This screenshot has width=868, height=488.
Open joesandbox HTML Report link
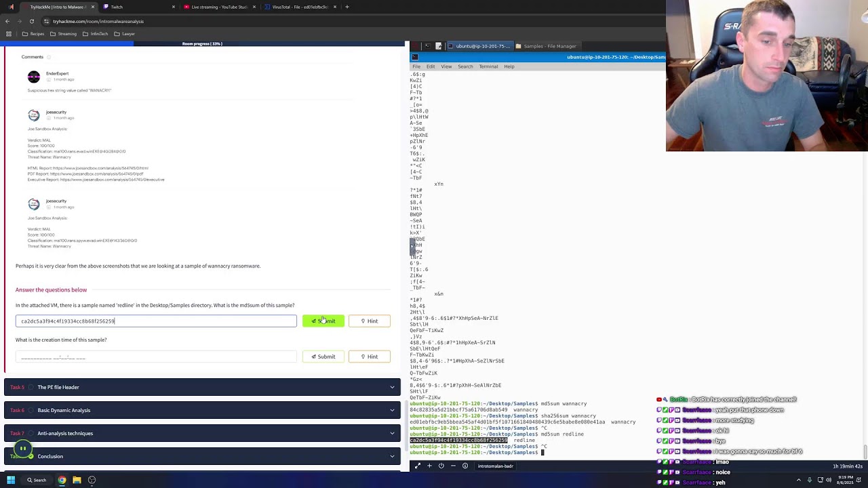click(x=100, y=168)
